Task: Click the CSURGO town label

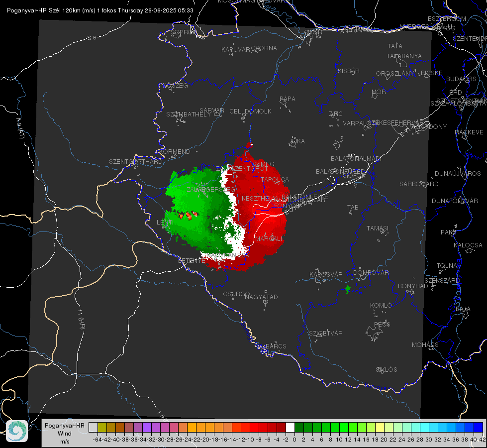Action: pos(236,294)
